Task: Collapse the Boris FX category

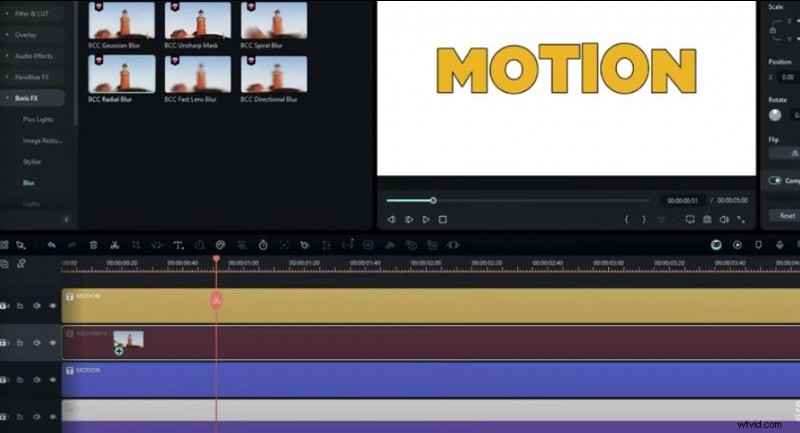Action: coord(36,98)
